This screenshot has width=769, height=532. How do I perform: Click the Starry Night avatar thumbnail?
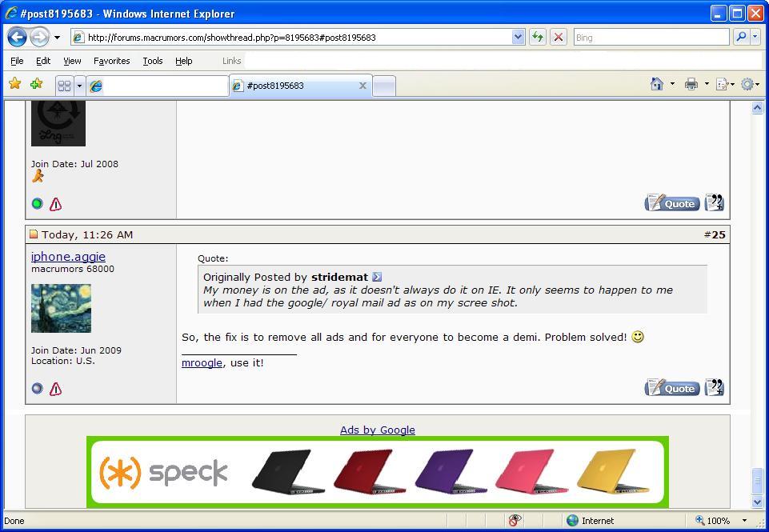[61, 309]
